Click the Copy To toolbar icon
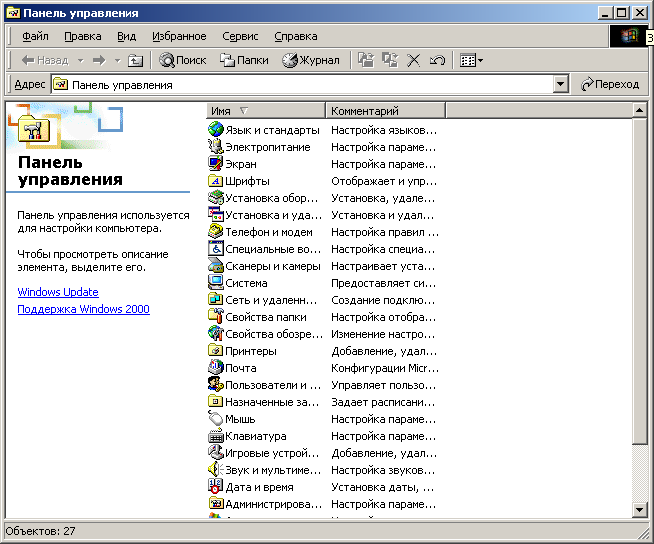654x544 pixels. 390,60
